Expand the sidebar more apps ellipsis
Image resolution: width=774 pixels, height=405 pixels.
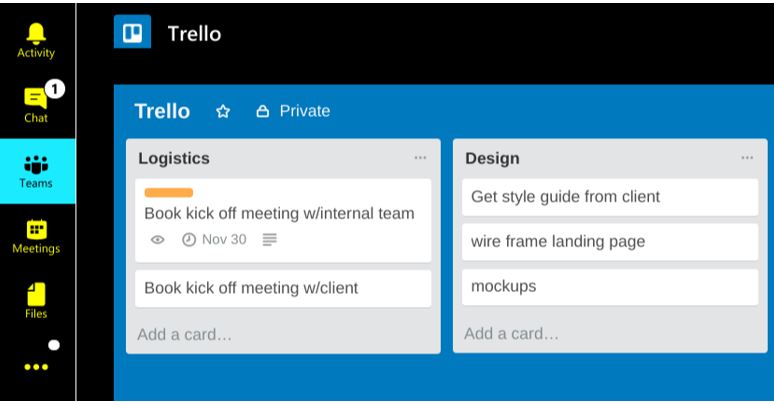click(36, 367)
